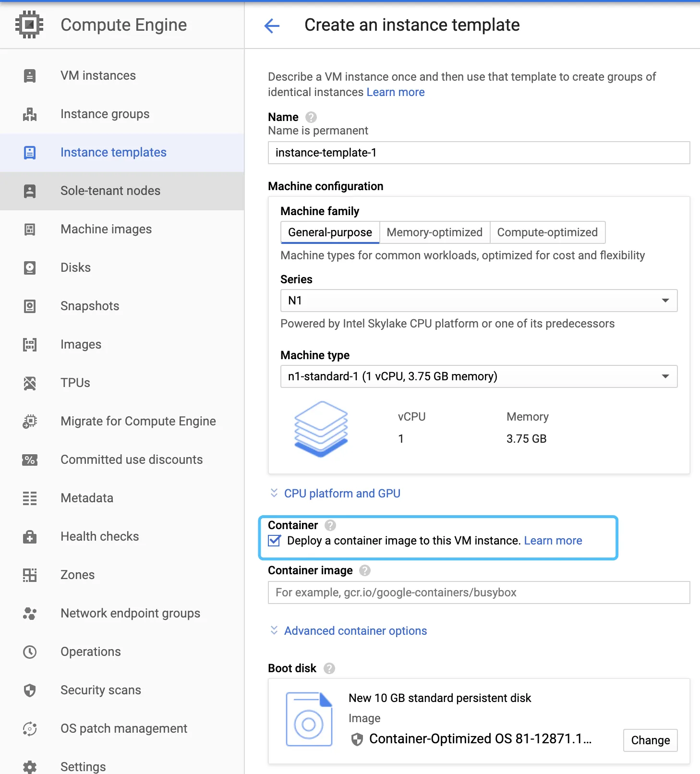Click the Disks sidebar icon
700x774 pixels.
30,268
